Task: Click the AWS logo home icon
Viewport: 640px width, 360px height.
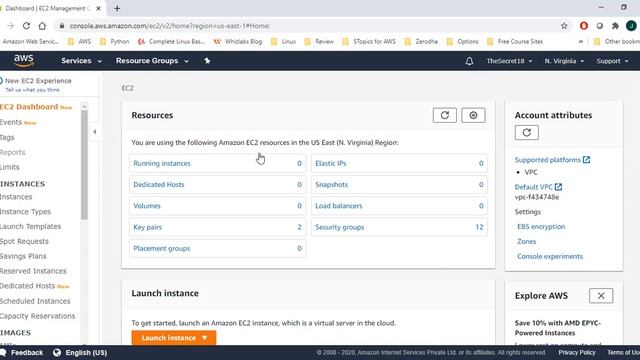Action: point(24,60)
